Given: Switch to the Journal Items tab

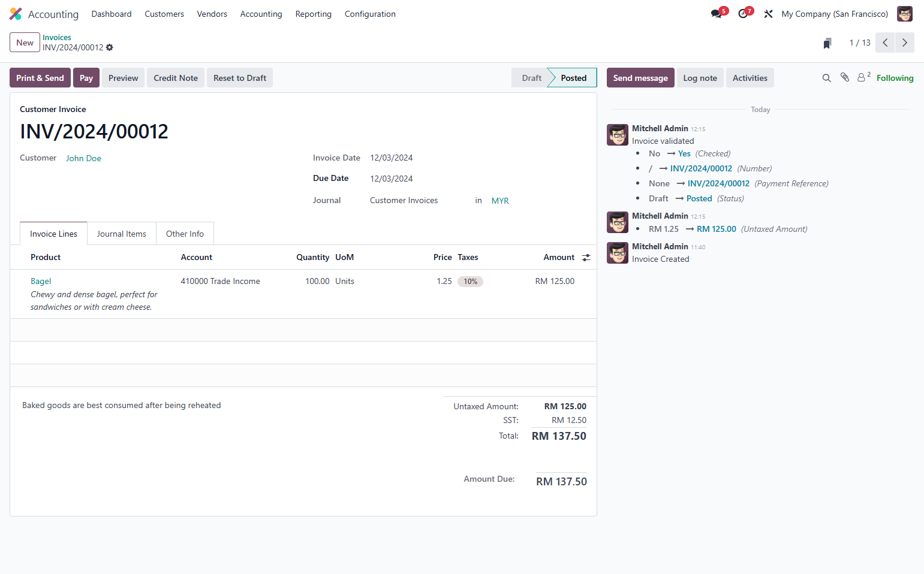Looking at the screenshot, I should pyautogui.click(x=122, y=234).
